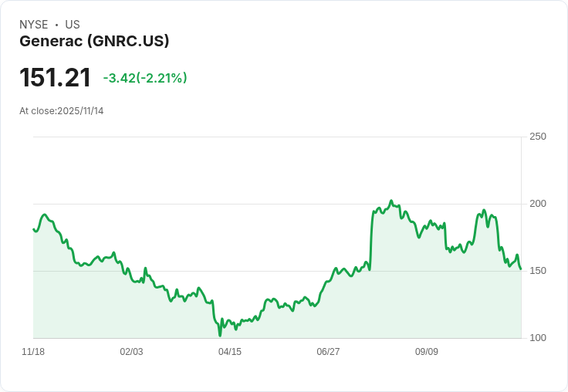The width and height of the screenshot is (568, 392).
Task: Click the US market label
Action: point(73,25)
